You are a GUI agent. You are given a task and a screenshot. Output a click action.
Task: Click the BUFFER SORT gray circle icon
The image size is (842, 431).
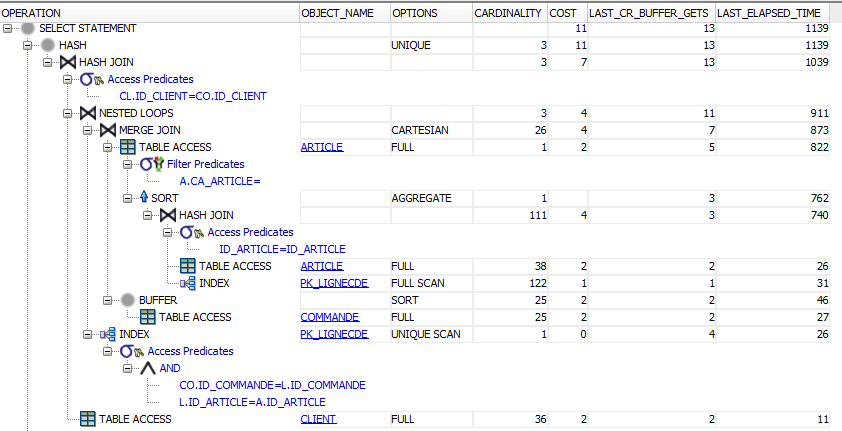click(x=128, y=300)
